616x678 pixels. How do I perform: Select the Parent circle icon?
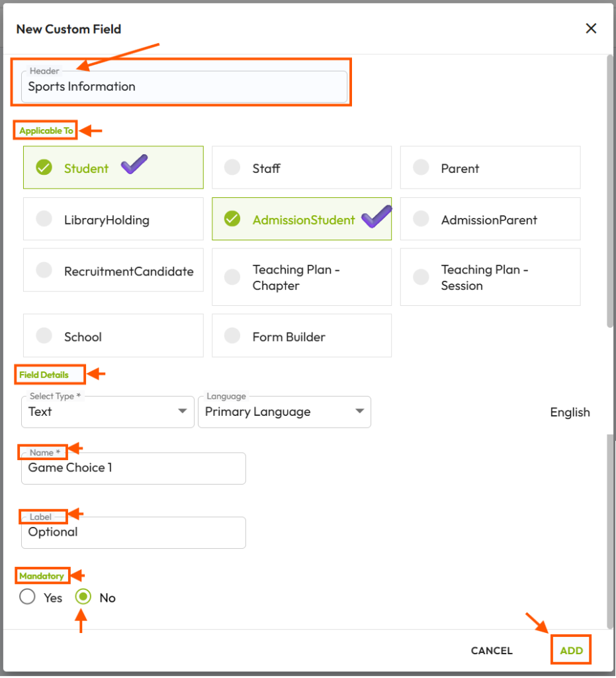(x=421, y=168)
